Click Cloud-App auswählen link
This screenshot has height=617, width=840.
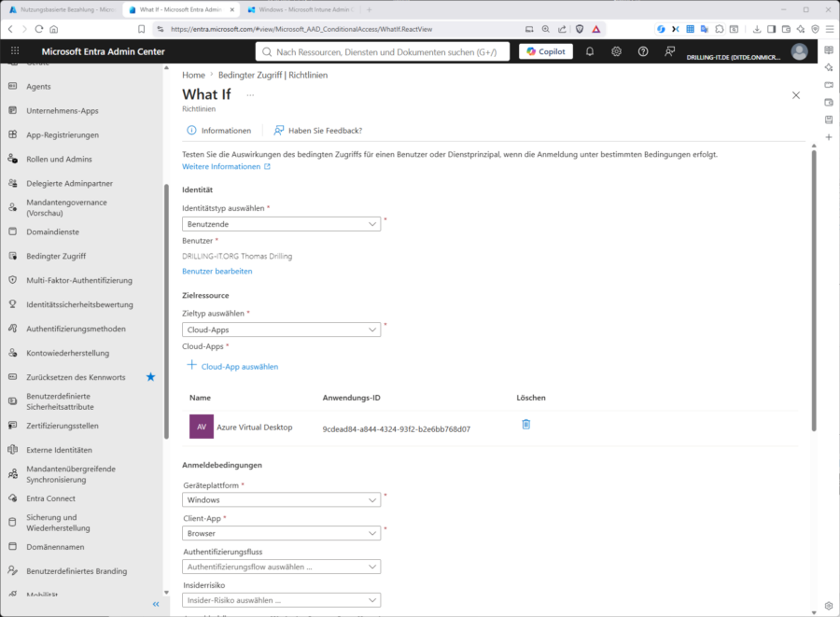pos(240,366)
